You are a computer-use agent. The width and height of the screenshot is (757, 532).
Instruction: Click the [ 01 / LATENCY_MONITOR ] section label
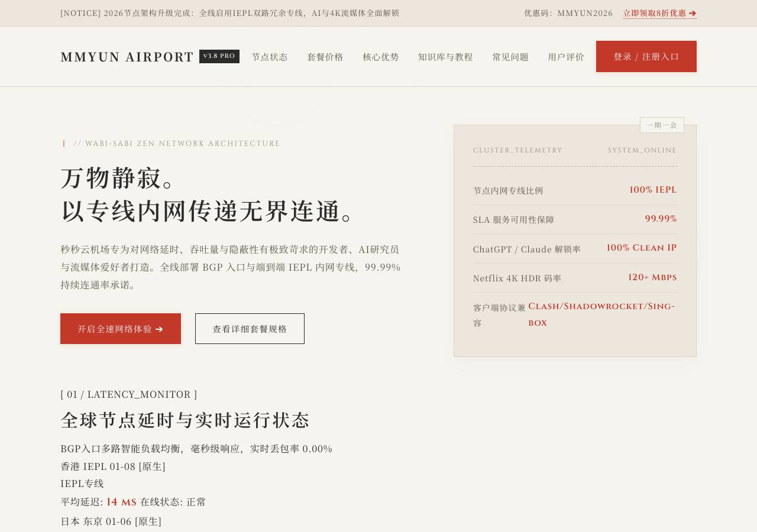coord(129,394)
